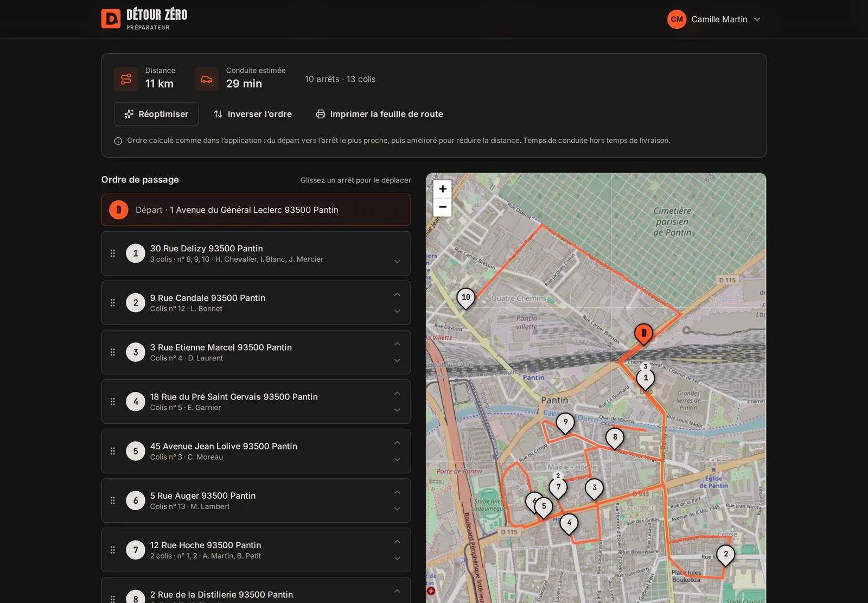This screenshot has width=868, height=603.
Task: Move 9 Rue Candale up in order
Action: tap(397, 295)
